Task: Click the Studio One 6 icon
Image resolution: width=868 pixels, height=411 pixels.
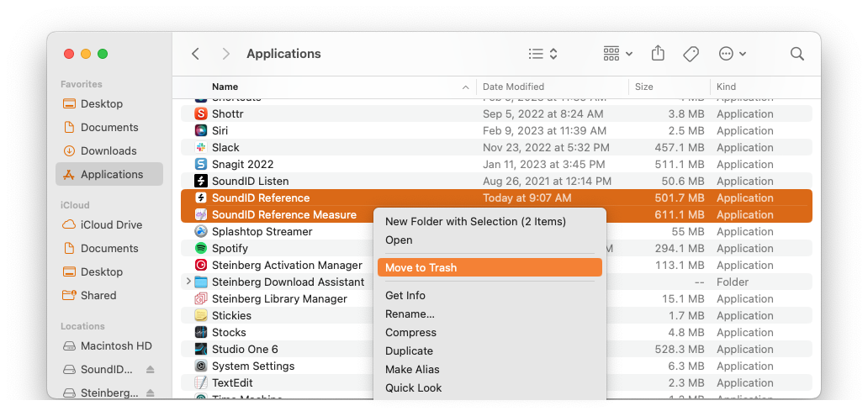Action: pyautogui.click(x=201, y=349)
